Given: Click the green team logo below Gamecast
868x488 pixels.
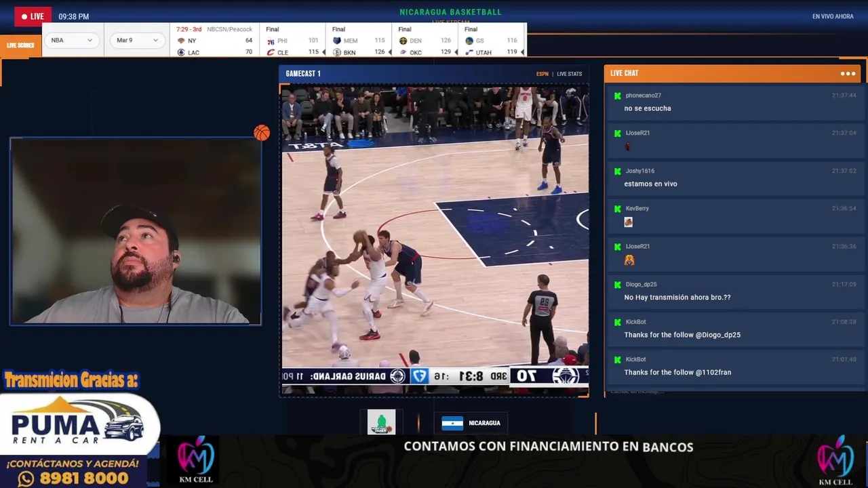Looking at the screenshot, I should (x=381, y=422).
